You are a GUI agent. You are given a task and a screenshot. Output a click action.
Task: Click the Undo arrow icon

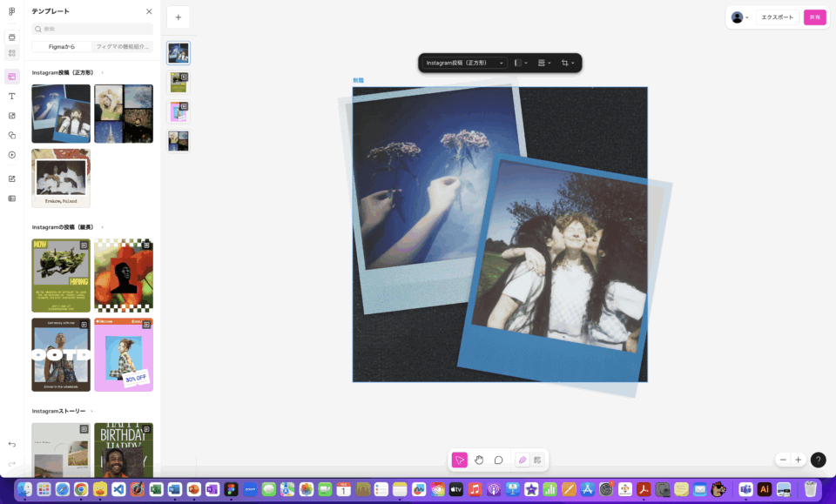[12, 445]
